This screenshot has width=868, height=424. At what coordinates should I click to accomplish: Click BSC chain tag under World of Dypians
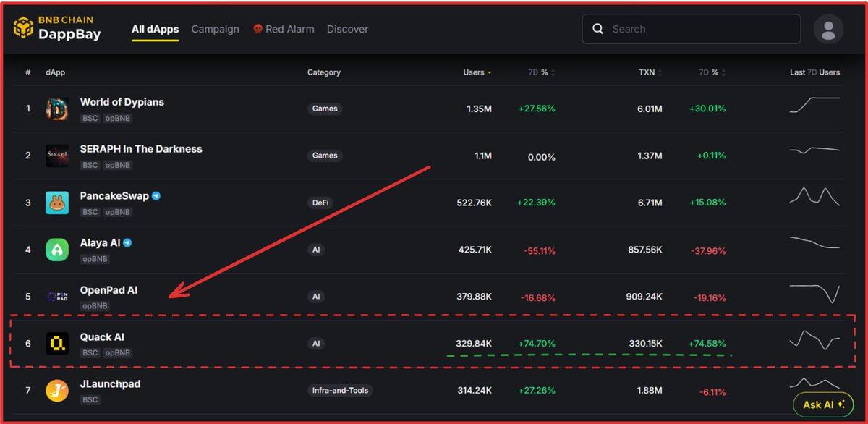coord(90,118)
